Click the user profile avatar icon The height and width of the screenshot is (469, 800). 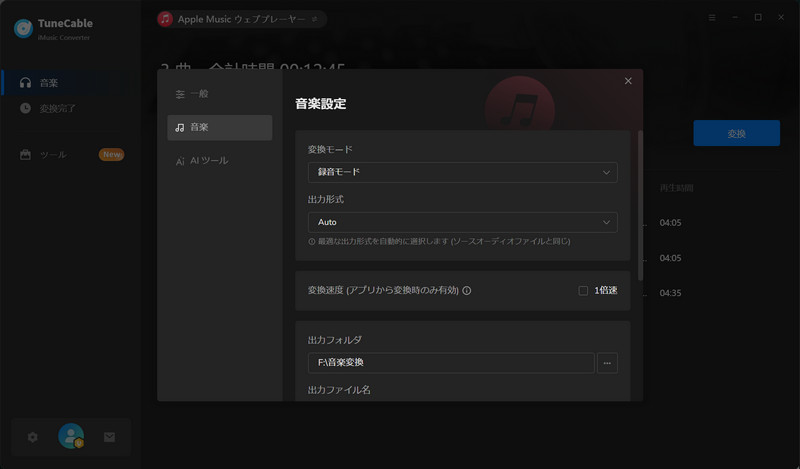click(71, 436)
